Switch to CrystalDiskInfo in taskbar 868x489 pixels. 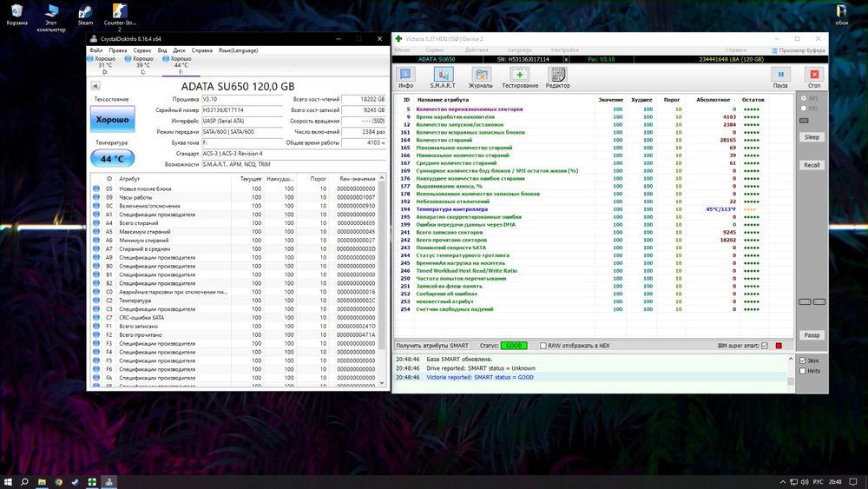[x=109, y=482]
